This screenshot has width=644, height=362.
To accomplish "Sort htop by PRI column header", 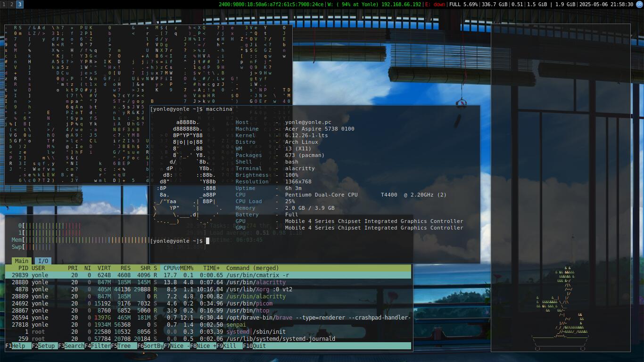I will point(73,268).
